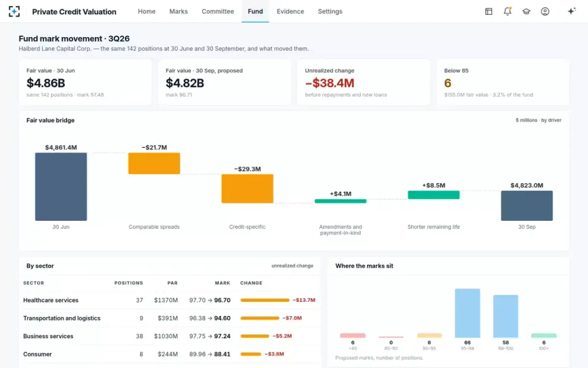588x368 pixels.
Task: Click the 97.75 → 97.24 mark
Action: tap(210, 336)
